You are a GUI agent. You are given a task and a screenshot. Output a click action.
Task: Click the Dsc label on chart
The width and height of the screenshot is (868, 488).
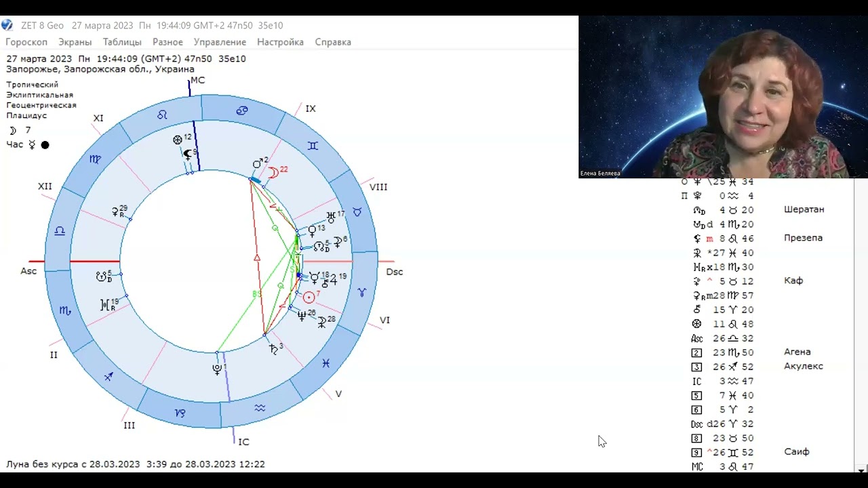(395, 272)
